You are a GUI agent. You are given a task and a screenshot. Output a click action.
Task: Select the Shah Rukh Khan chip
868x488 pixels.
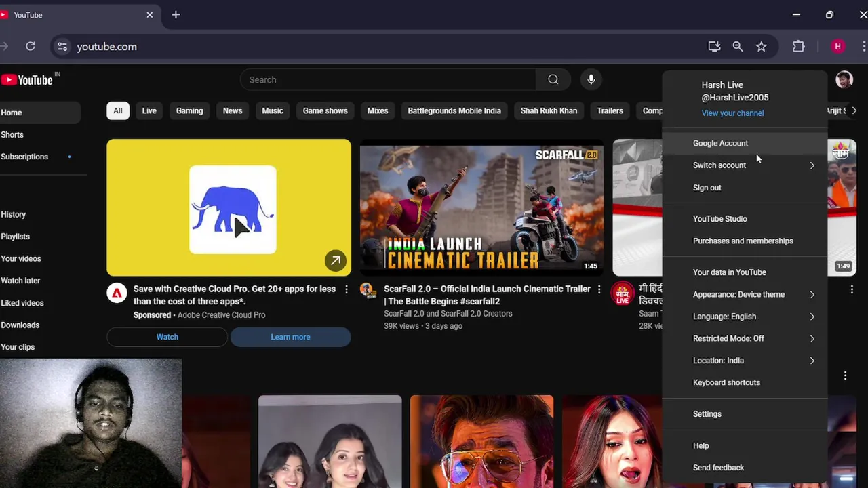point(549,110)
